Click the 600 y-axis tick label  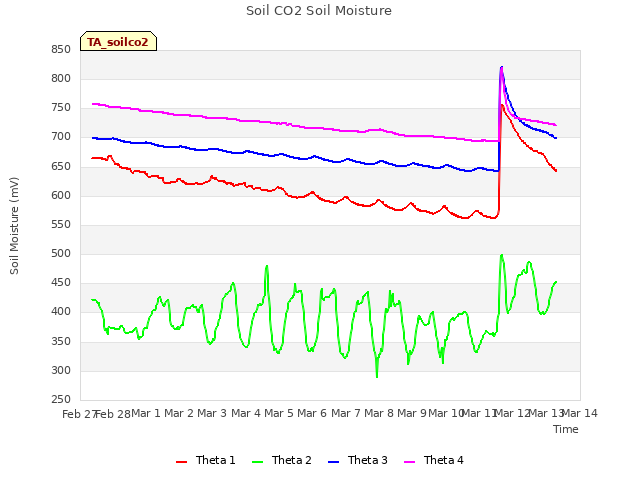pyautogui.click(x=61, y=196)
